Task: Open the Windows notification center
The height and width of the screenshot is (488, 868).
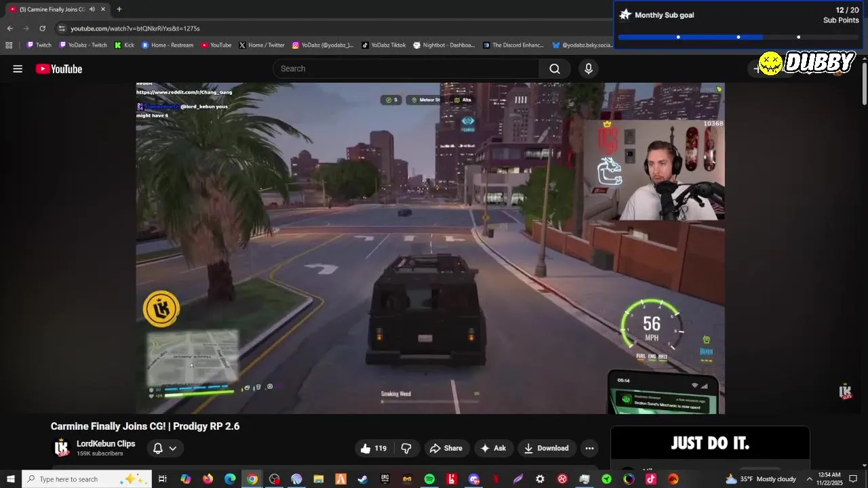Action: pos(853,479)
